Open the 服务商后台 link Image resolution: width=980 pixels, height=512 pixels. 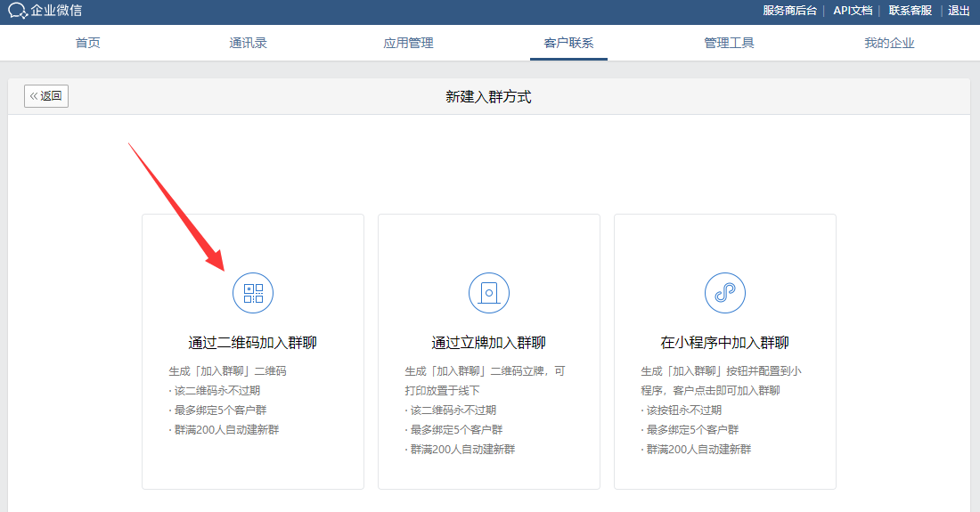tap(789, 11)
